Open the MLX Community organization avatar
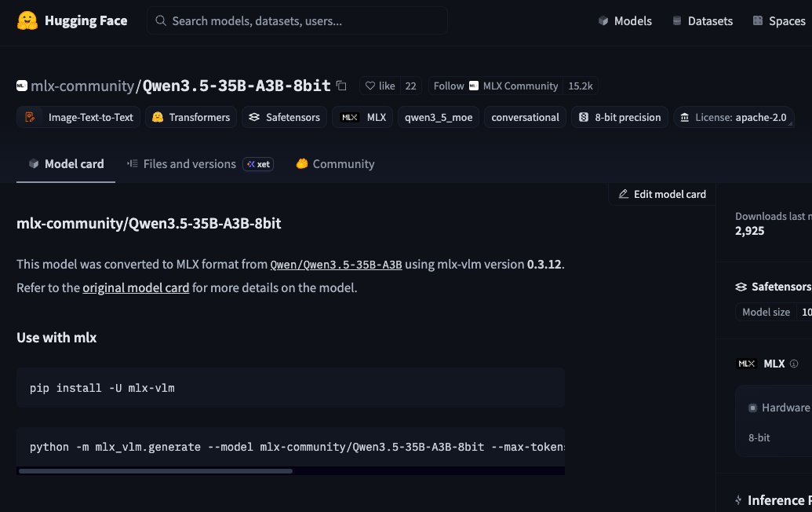Screen dimensions: 812x512 pyautogui.click(x=474, y=86)
